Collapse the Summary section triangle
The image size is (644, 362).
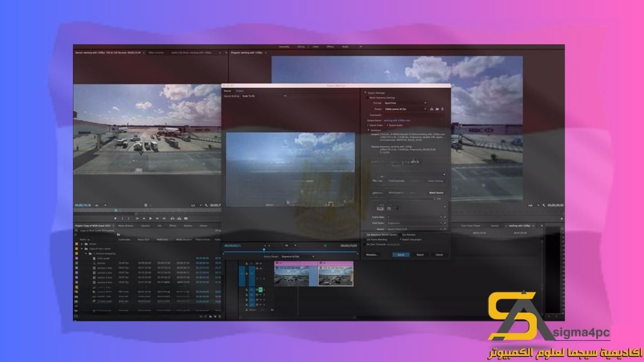coord(368,130)
